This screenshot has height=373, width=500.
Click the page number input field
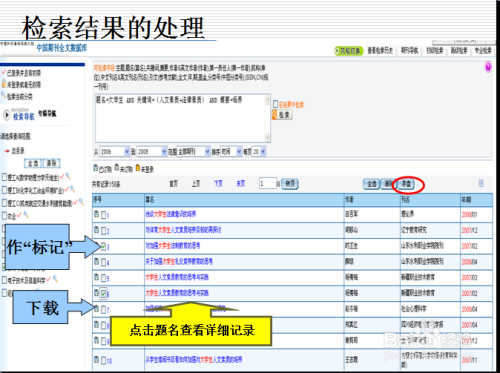[268, 183]
